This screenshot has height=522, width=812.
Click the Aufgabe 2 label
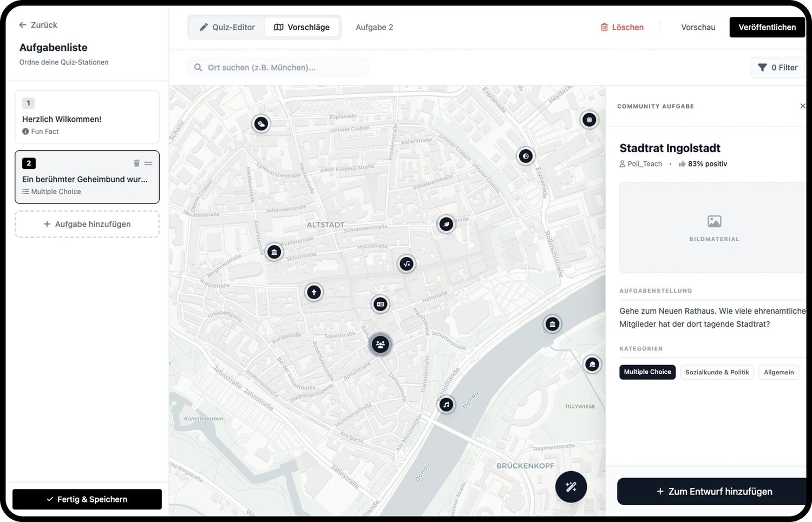pos(375,28)
